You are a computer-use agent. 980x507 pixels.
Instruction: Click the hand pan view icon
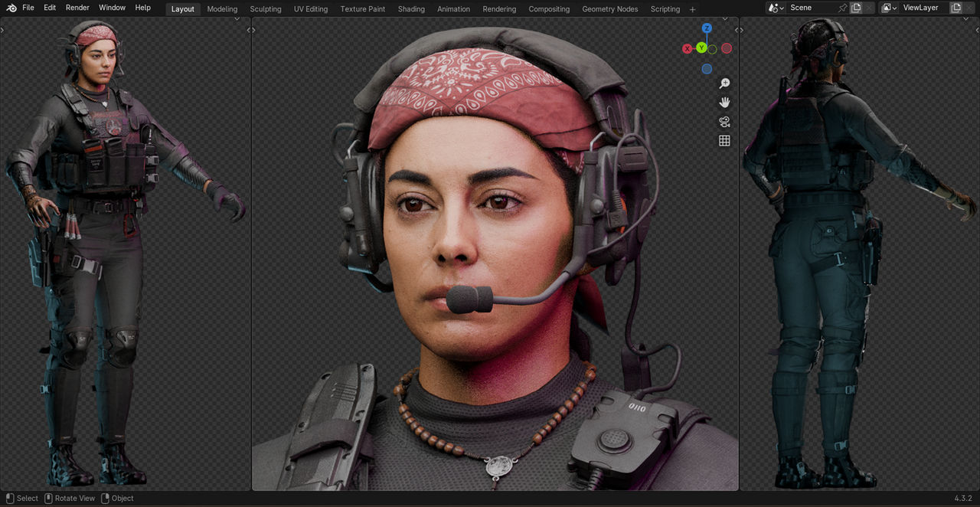724,103
